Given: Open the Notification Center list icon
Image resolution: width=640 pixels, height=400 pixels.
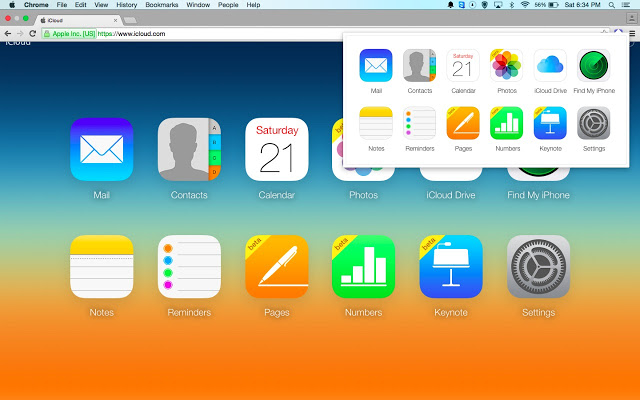Looking at the screenshot, I should 625,5.
